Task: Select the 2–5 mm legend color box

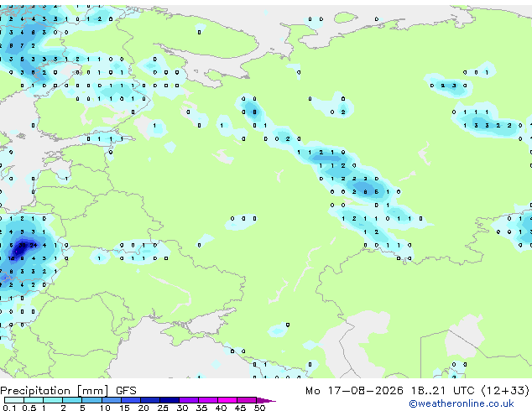Action: [x=72, y=400]
